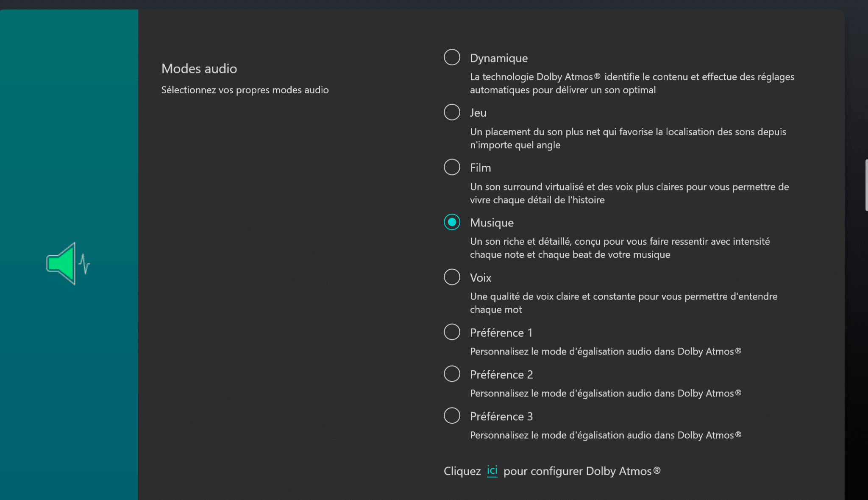This screenshot has height=500, width=868.
Task: Click the selected Musique radio button
Action: point(452,222)
